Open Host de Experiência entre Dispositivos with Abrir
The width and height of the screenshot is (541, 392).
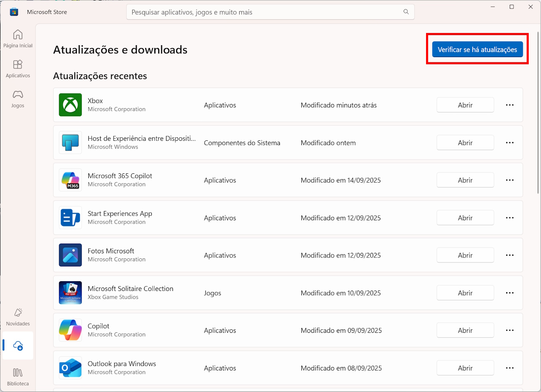[x=465, y=143]
